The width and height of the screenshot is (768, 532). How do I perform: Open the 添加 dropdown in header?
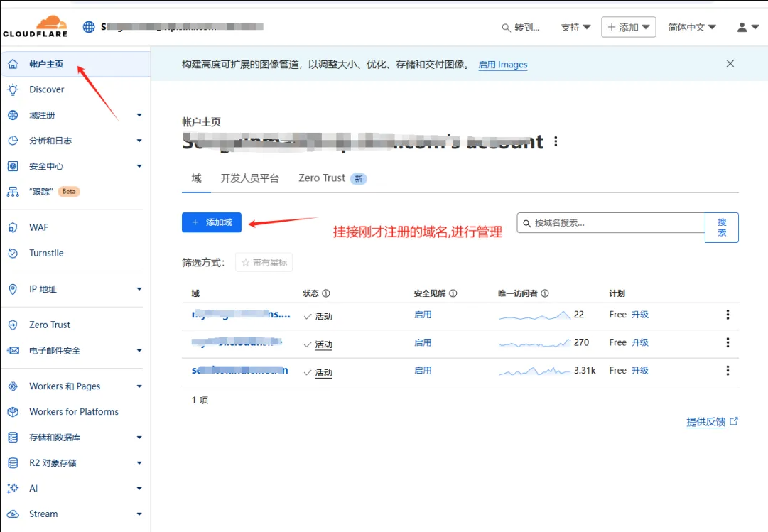(x=629, y=28)
